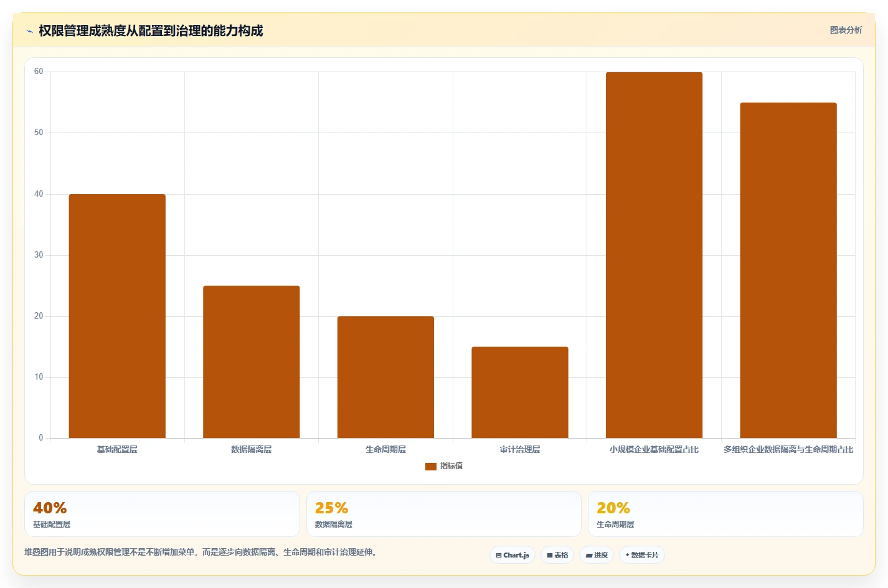Click the 50 y-axis value
The width and height of the screenshot is (888, 588).
point(39,133)
